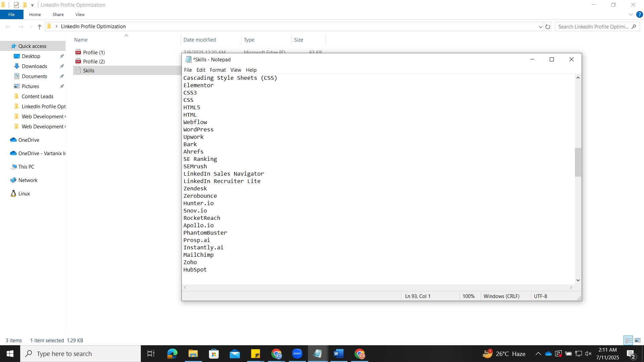Show hidden system tray icons
This screenshot has height=362, width=644.
click(x=538, y=354)
